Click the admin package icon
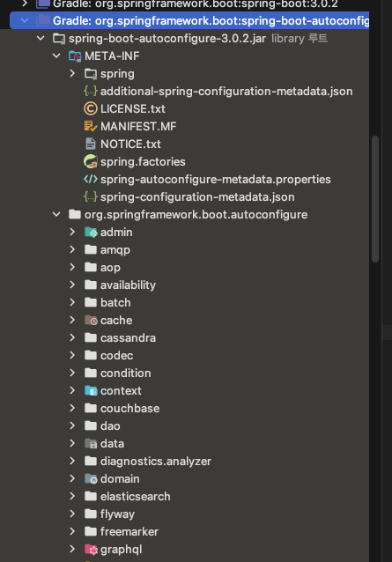The height and width of the screenshot is (562, 392). coord(91,232)
